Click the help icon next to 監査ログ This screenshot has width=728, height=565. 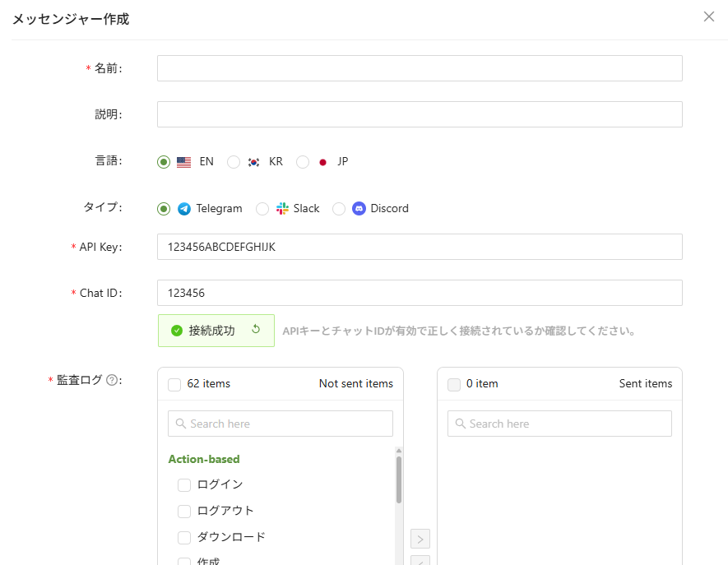tap(112, 380)
